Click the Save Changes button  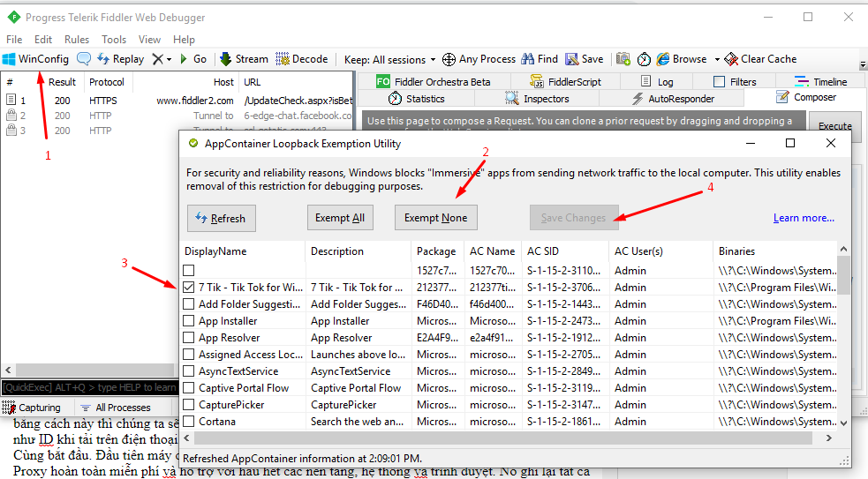[x=573, y=218]
